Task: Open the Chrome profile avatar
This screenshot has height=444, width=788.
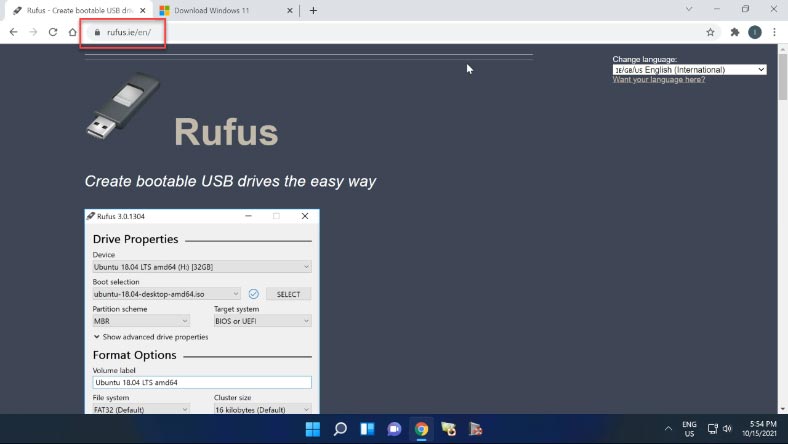Action: click(754, 32)
